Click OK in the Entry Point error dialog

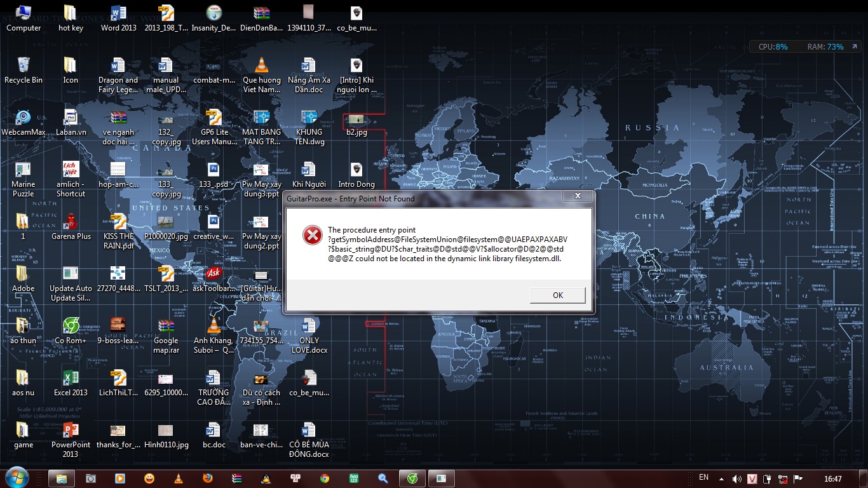[557, 295]
